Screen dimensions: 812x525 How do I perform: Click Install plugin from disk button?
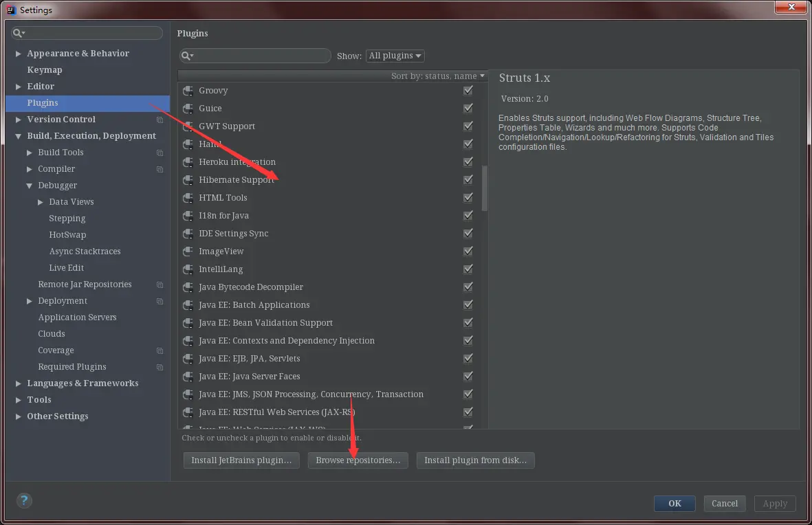pyautogui.click(x=475, y=460)
